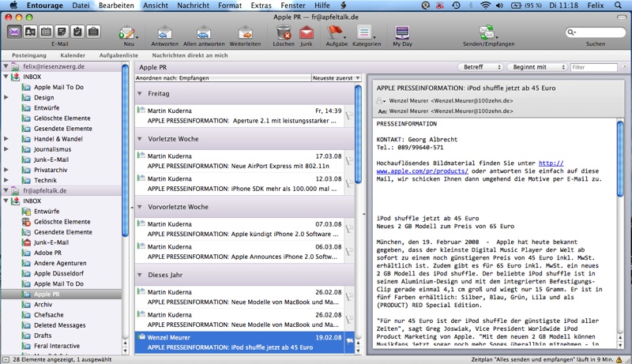Toggle flag on Wenzel Meurer message

click(x=349, y=341)
